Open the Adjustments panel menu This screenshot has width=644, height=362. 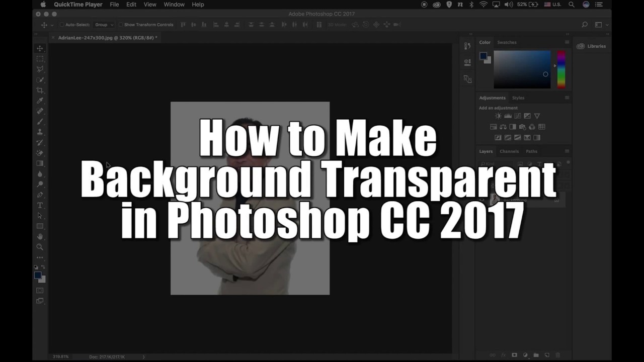point(567,98)
